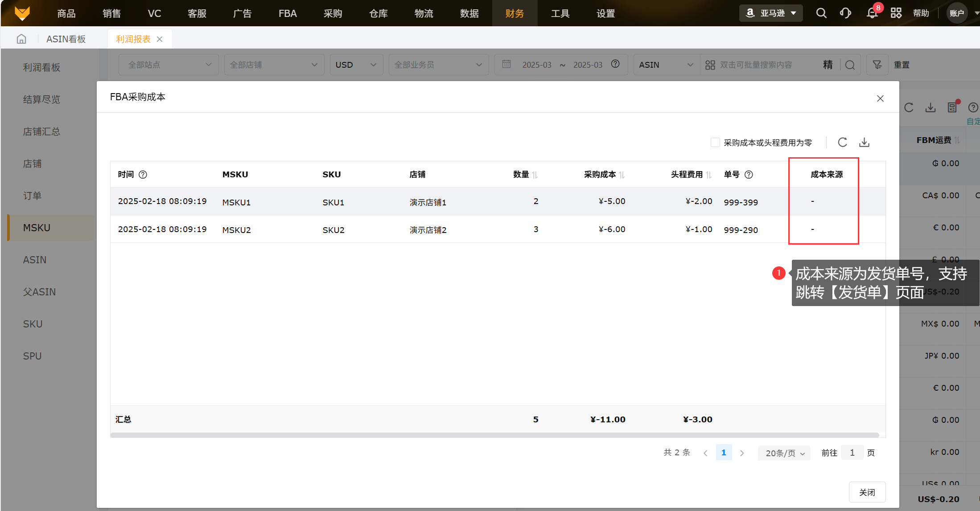Open the notification bell with badge 8

pyautogui.click(x=872, y=13)
